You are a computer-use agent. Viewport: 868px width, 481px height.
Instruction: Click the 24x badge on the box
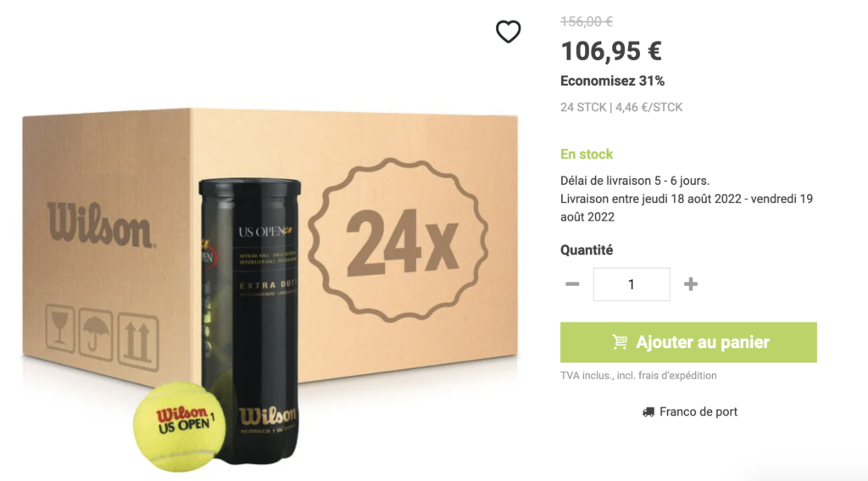click(398, 239)
